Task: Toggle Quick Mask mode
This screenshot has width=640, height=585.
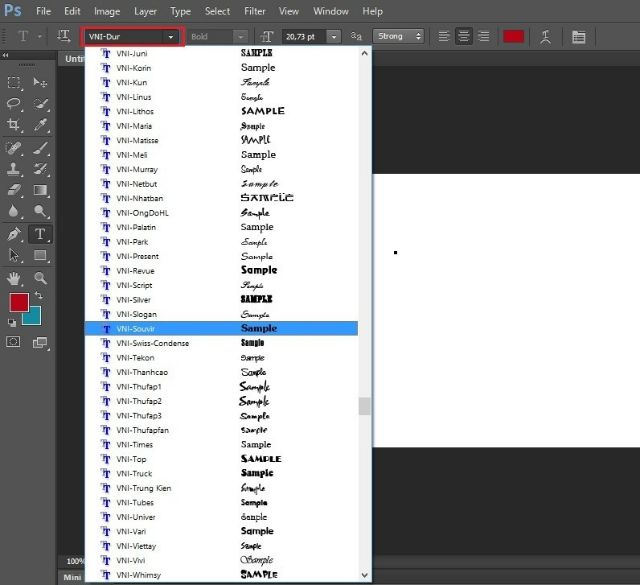Action: tap(13, 342)
